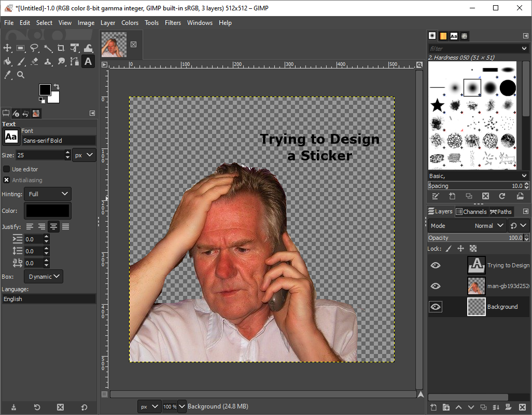The height and width of the screenshot is (415, 532).
Task: Pick the Bucket Fill tool
Action: click(x=7, y=61)
